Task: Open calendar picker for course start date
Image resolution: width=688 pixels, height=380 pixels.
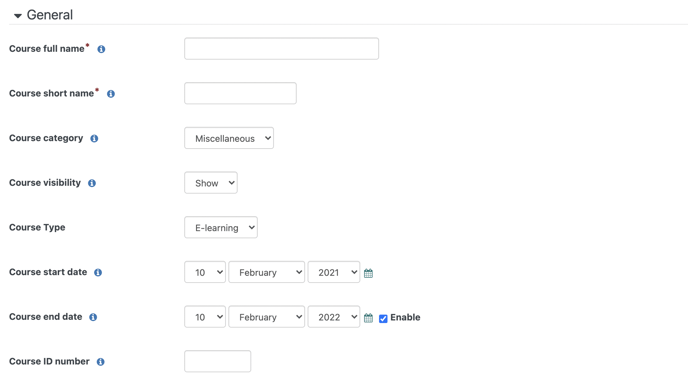Action: pyautogui.click(x=369, y=273)
